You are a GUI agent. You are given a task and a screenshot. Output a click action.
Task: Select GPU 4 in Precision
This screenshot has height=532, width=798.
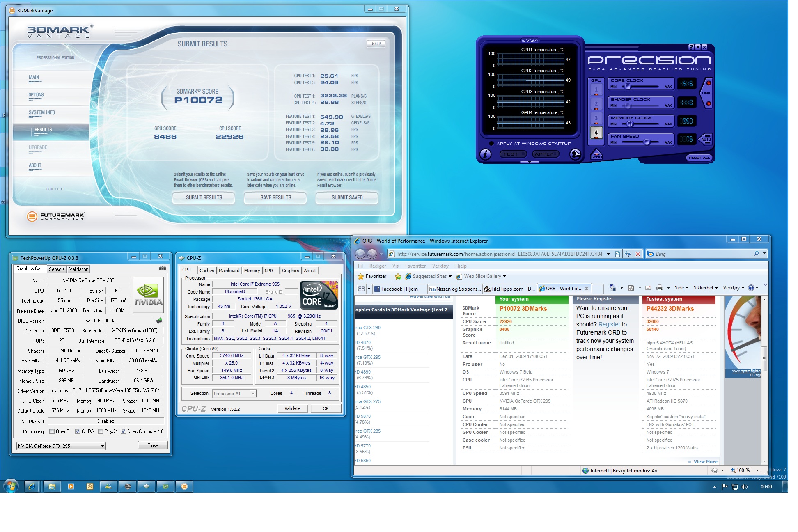pyautogui.click(x=596, y=133)
